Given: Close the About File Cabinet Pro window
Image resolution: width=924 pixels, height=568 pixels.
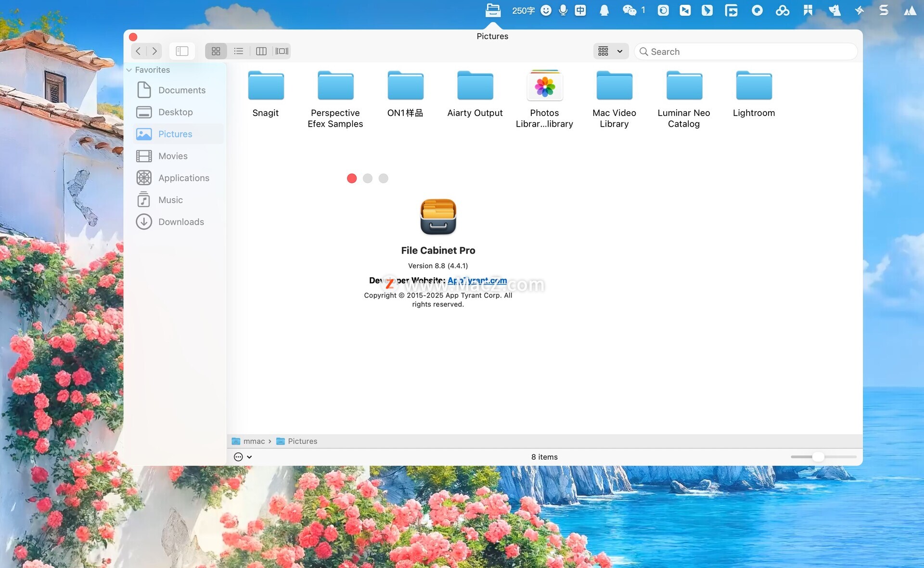Looking at the screenshot, I should click(x=352, y=179).
